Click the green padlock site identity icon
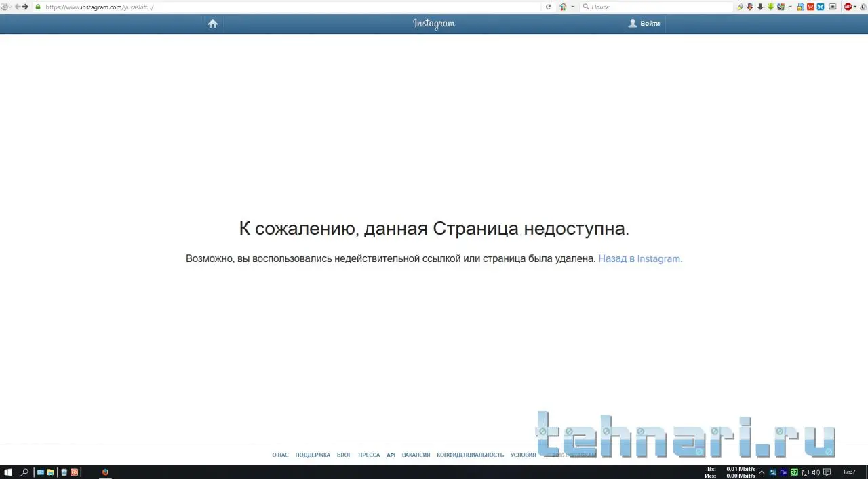The image size is (868, 479). (x=38, y=7)
